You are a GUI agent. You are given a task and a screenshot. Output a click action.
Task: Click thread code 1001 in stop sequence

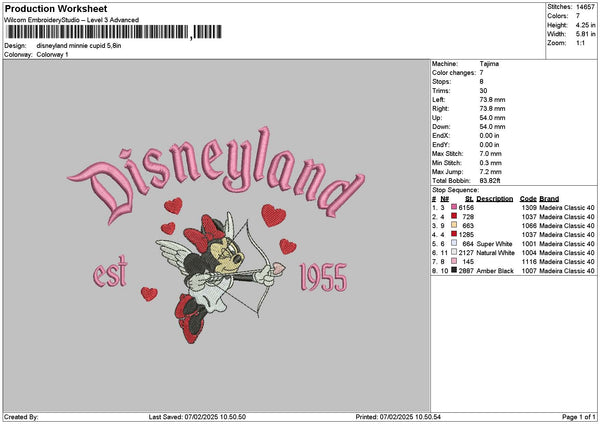[x=529, y=243]
